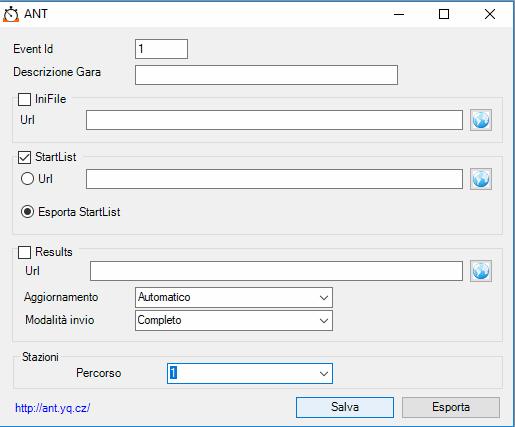Expand the Aggiornamento dropdown
The height and width of the screenshot is (427, 515).
pos(234,297)
